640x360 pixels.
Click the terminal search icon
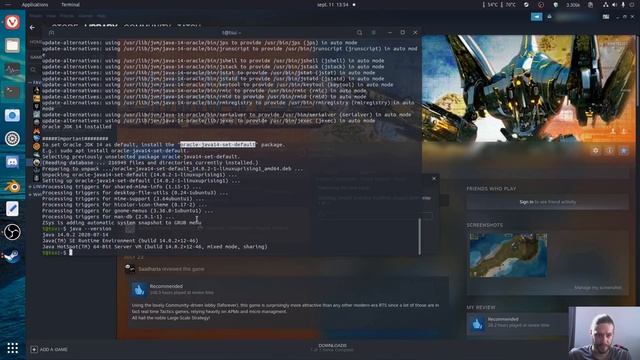359,33
